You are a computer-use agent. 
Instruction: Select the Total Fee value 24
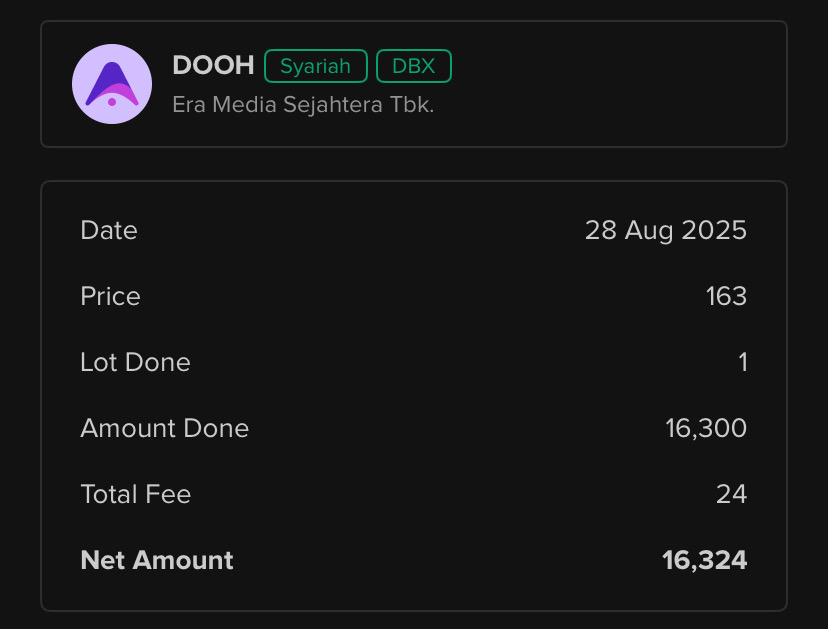(x=731, y=494)
